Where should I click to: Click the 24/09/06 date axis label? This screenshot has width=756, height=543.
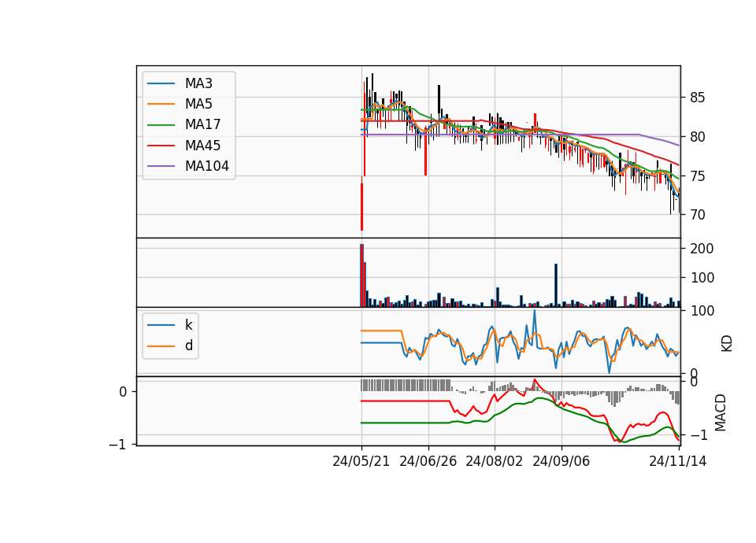coord(561,461)
